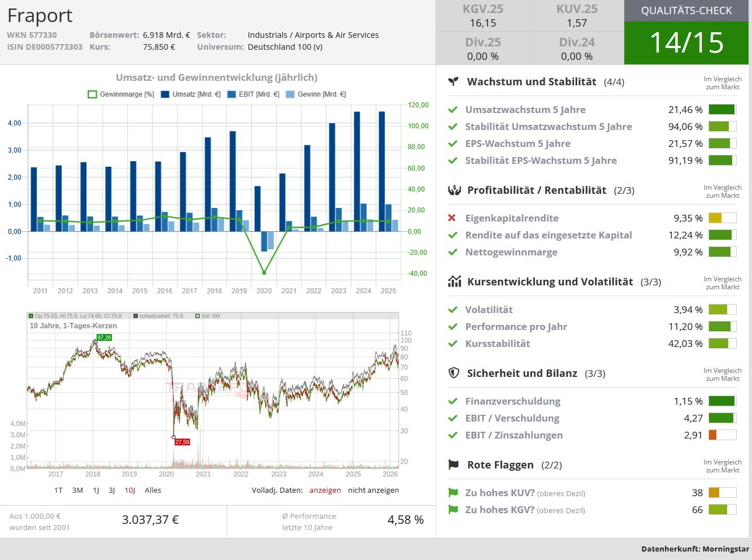
Task: Toggle the Gewinnmarge [%] legend entry
Action: [121, 94]
